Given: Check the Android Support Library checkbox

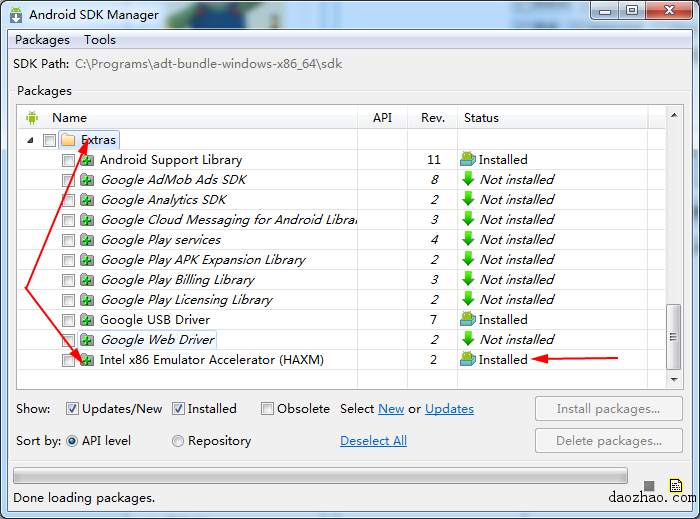Looking at the screenshot, I should click(68, 160).
